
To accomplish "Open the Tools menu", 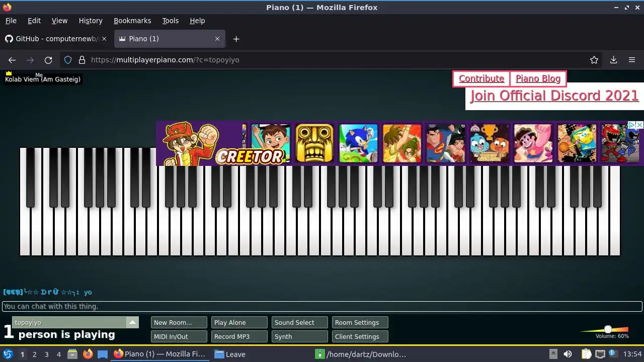I will click(171, 21).
